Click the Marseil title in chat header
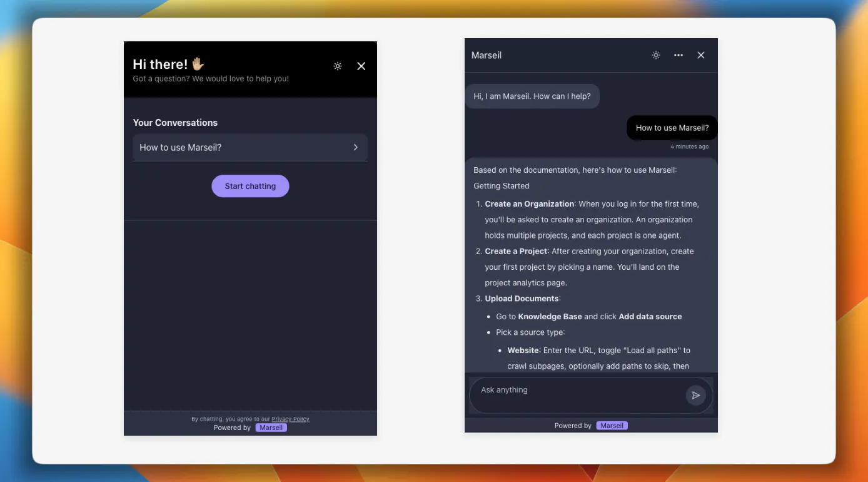The width and height of the screenshot is (868, 482). click(x=487, y=55)
